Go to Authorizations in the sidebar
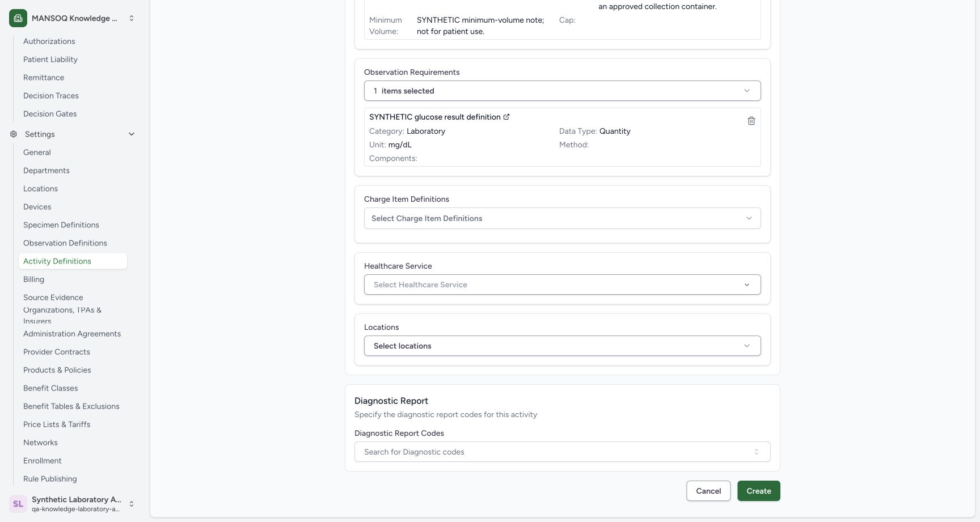Image resolution: width=980 pixels, height=522 pixels. pos(49,41)
